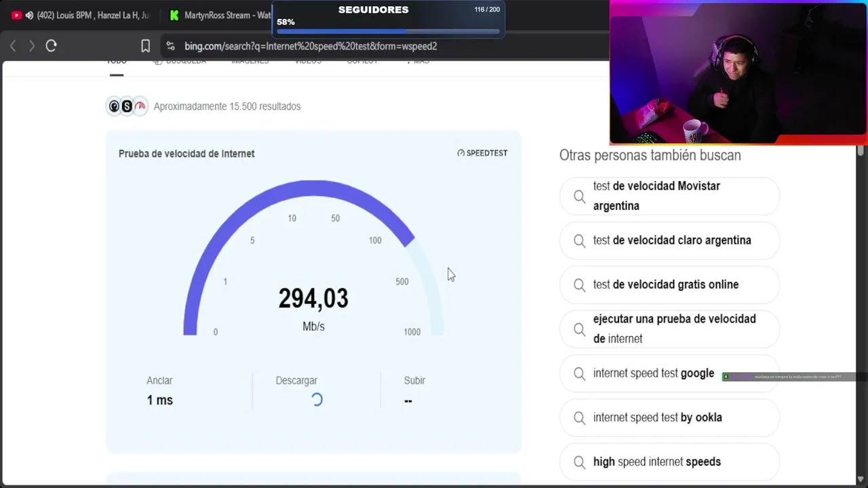Click the 294,03 speed reading
Screen dimensions: 868x488
click(x=313, y=298)
